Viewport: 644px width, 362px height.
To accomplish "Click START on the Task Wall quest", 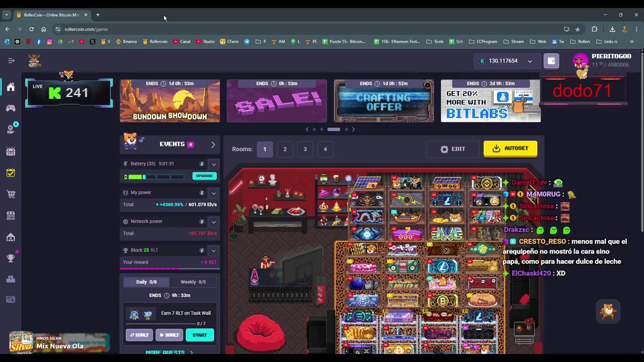I will (200, 335).
